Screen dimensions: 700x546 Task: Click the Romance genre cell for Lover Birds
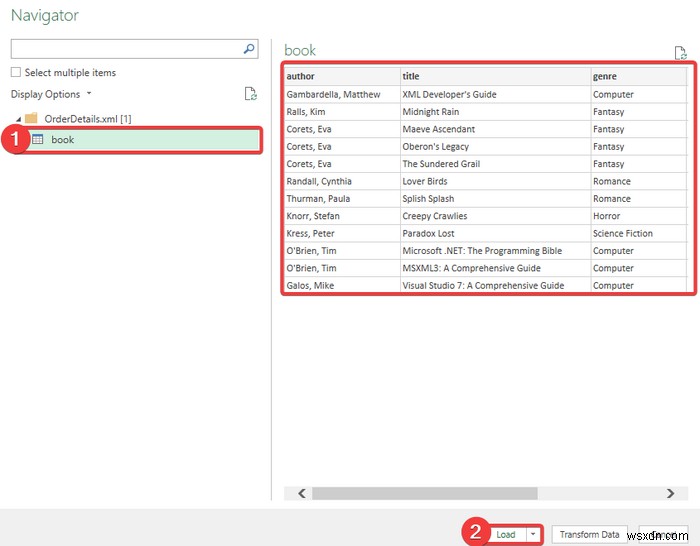(x=639, y=181)
